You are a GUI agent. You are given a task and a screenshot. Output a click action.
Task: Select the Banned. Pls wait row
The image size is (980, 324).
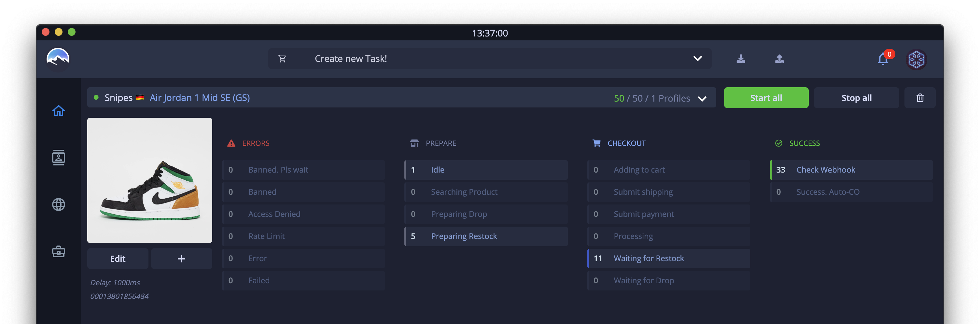[x=303, y=170]
